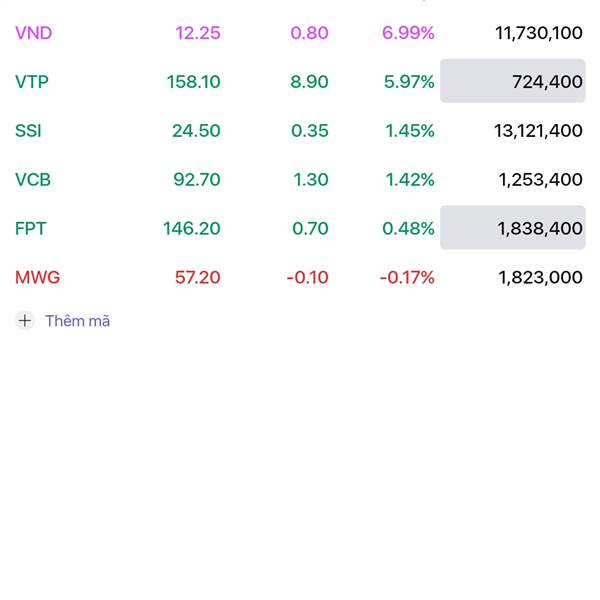Select the VND stock symbol
Image resolution: width=600 pixels, height=600 pixels.
pyautogui.click(x=33, y=33)
